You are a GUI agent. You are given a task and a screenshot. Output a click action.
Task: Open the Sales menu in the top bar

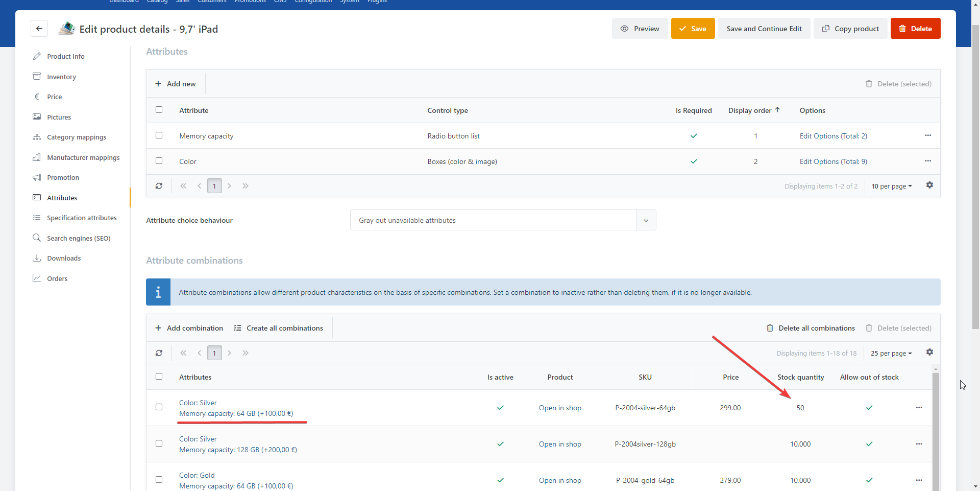pyautogui.click(x=182, y=2)
